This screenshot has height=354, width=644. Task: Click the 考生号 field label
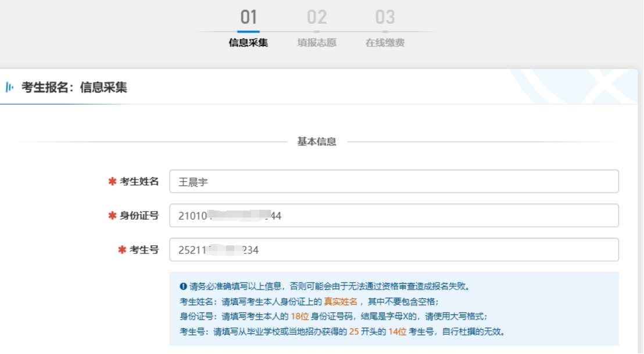pos(144,250)
